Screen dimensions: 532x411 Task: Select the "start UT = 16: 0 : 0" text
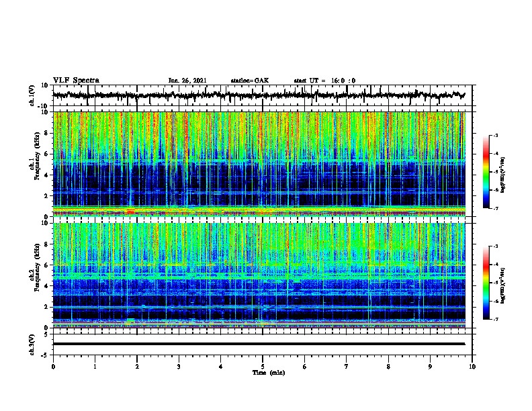[x=324, y=81]
